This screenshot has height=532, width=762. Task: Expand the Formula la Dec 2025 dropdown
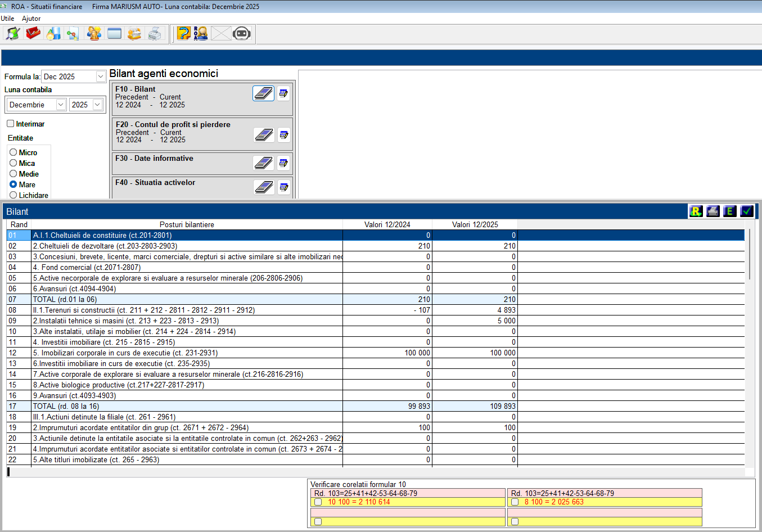click(101, 76)
